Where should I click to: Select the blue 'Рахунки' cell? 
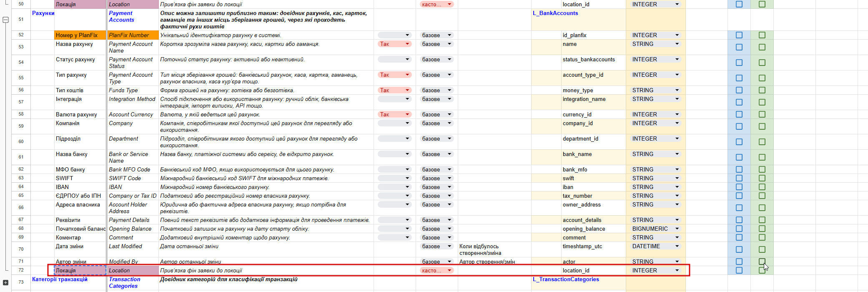[x=43, y=20]
